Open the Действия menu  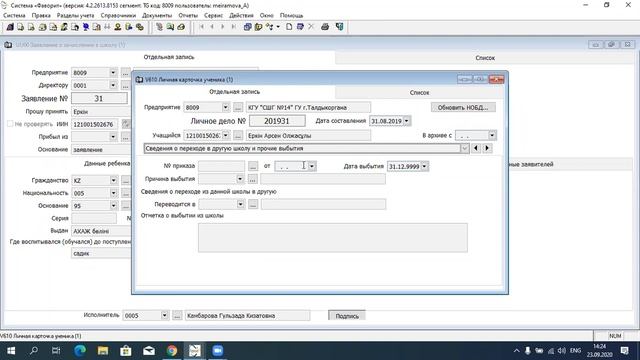(x=241, y=15)
